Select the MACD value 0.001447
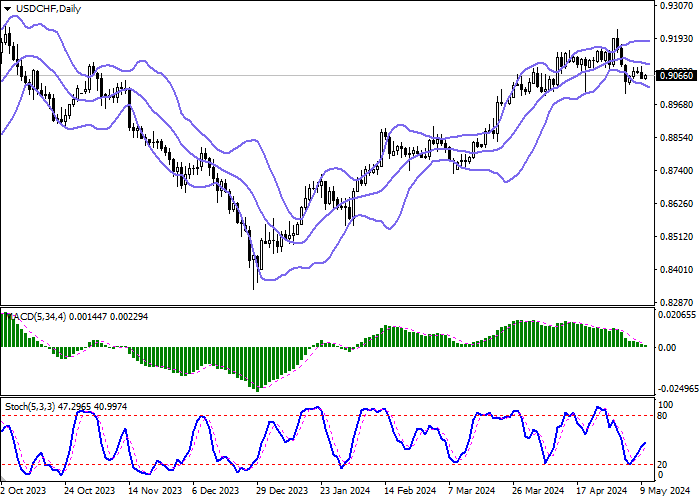Screen dimensions: 700x500 [88, 317]
